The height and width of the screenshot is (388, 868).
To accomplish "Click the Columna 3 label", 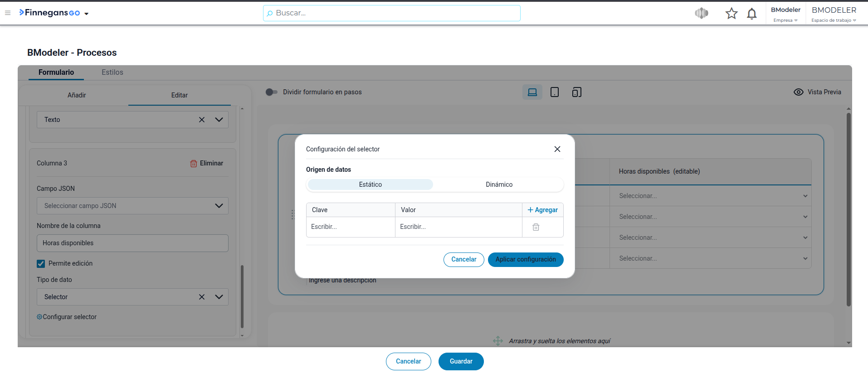I will [x=52, y=163].
